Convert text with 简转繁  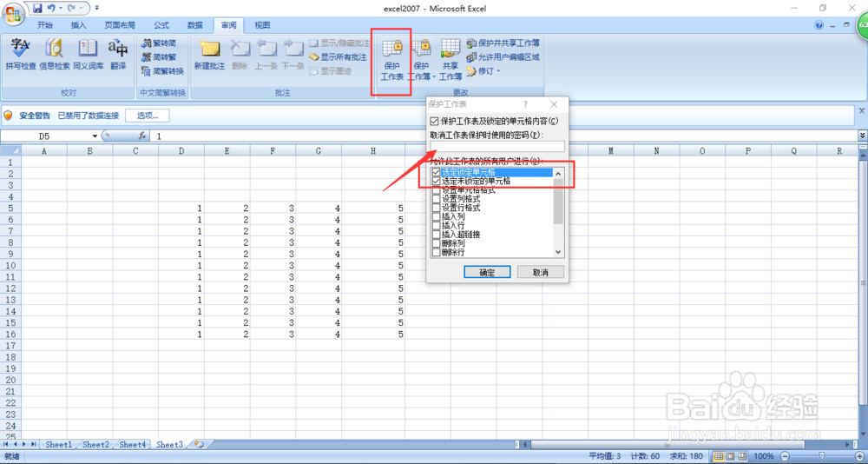point(159,56)
